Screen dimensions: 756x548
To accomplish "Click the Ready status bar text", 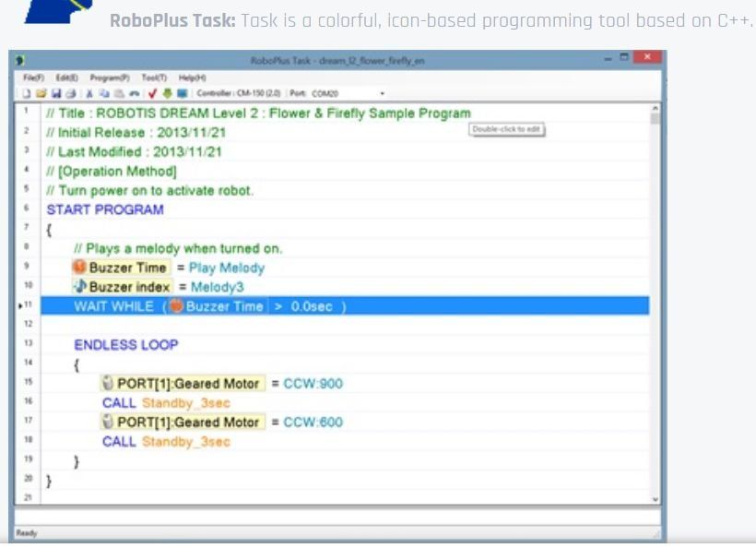I will 27,532.
